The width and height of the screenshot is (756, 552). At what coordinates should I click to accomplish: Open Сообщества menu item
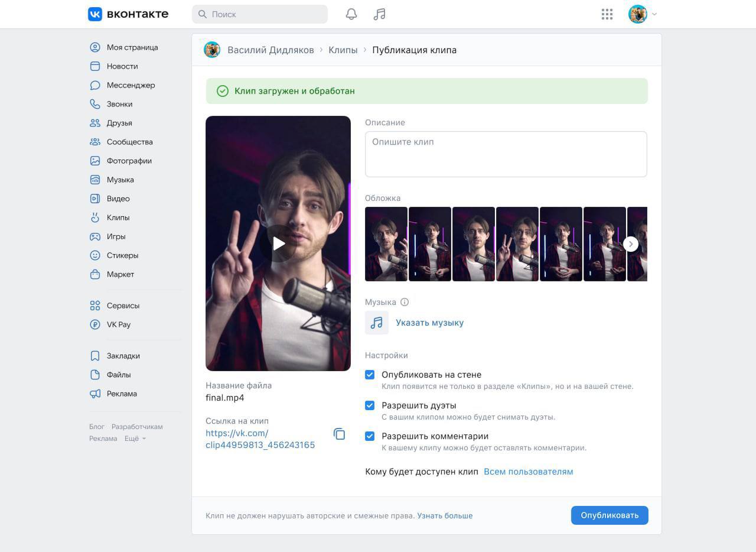130,142
